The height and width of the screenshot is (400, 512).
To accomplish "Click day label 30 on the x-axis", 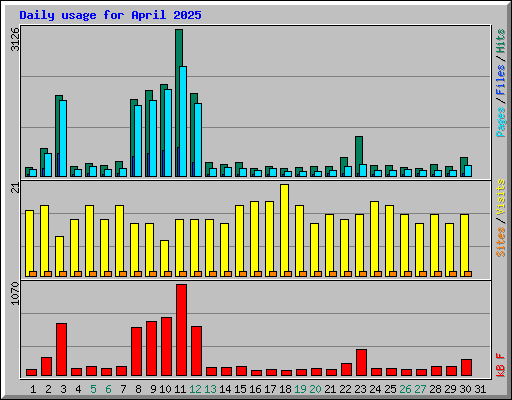I will (465, 389).
